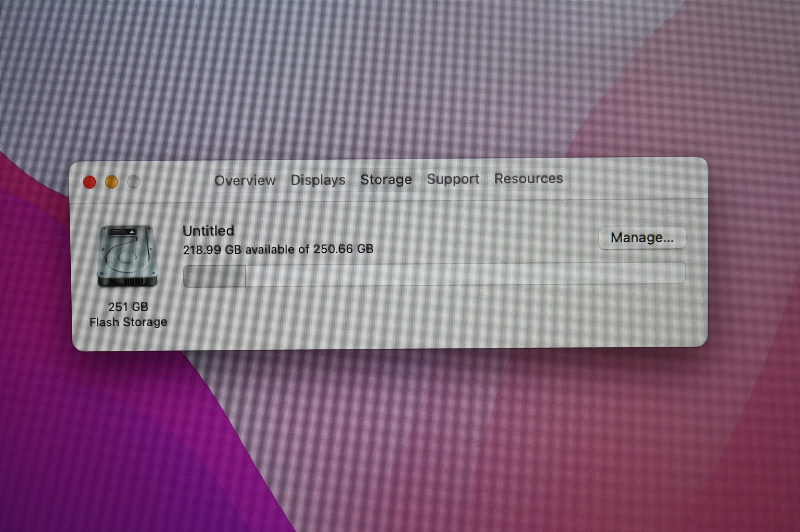Go to the Support tab
This screenshot has width=800, height=532.
pyautogui.click(x=453, y=179)
